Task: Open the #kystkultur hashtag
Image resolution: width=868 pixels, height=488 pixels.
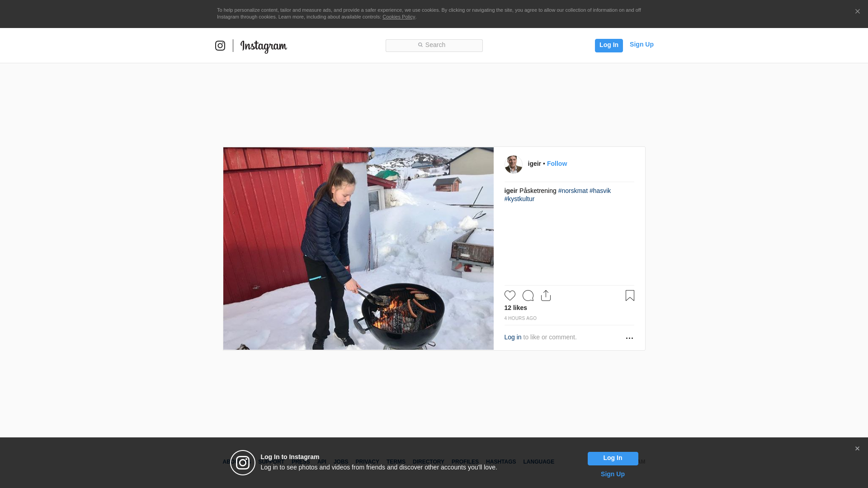Action: pyautogui.click(x=519, y=199)
